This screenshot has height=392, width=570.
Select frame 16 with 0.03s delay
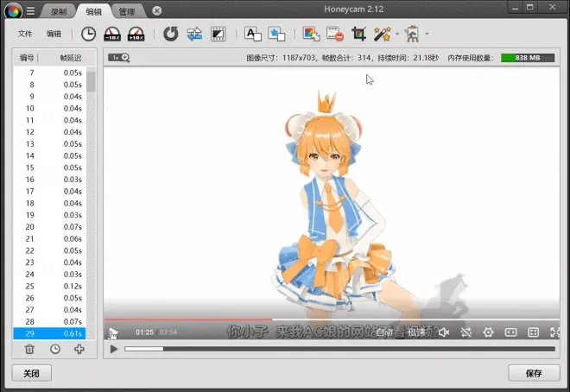click(49, 180)
